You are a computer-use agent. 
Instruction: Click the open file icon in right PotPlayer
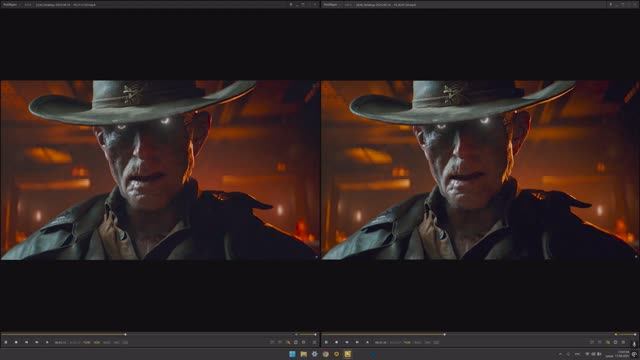coord(367,342)
